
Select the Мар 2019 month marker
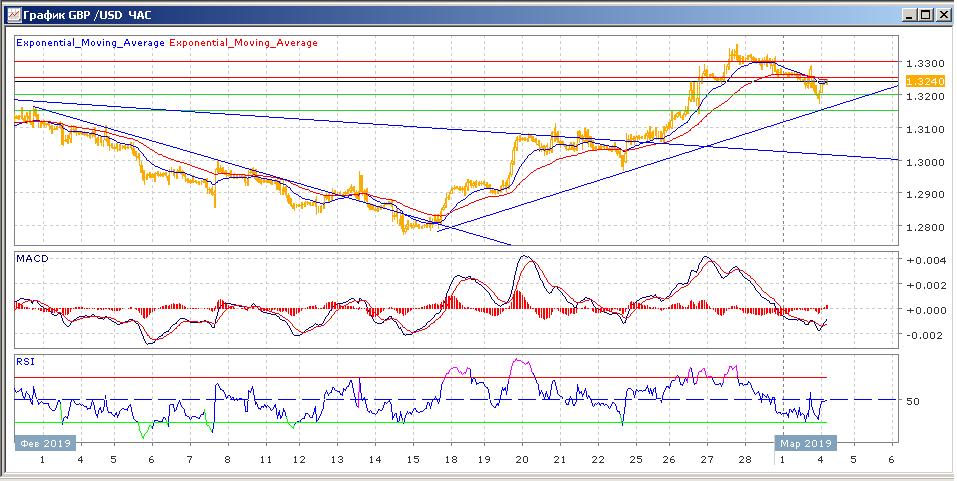[805, 443]
